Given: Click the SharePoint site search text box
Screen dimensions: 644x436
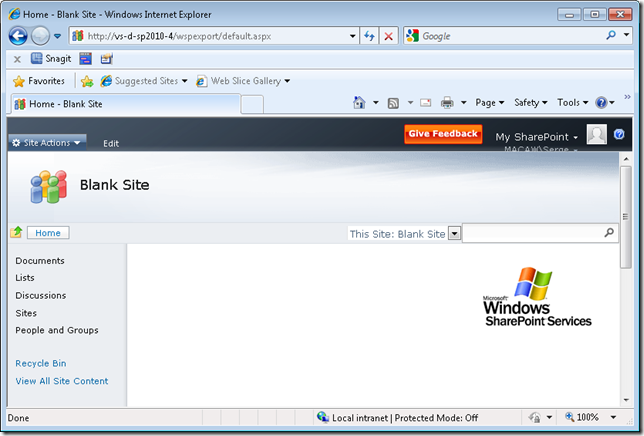Looking at the screenshot, I should pyautogui.click(x=532, y=233).
